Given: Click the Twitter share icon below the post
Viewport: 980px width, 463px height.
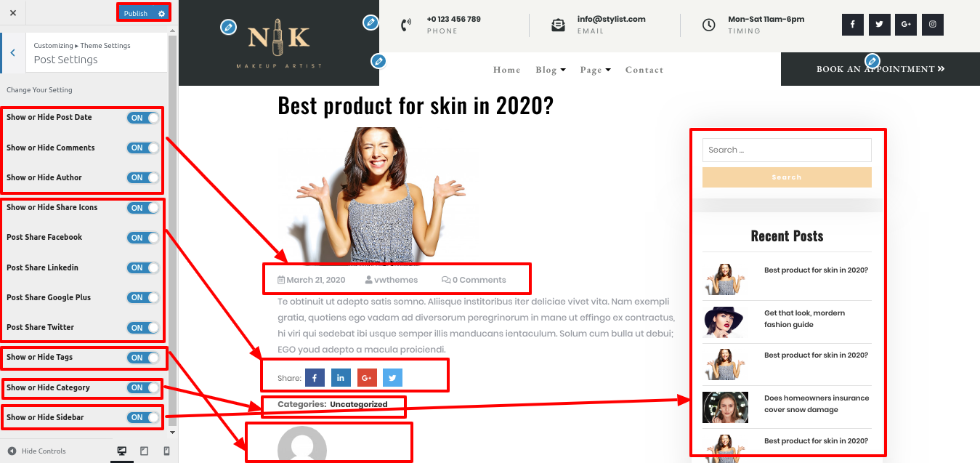Looking at the screenshot, I should coord(392,378).
